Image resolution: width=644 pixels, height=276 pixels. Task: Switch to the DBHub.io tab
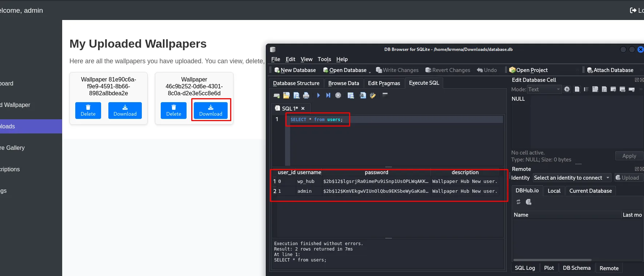(527, 191)
